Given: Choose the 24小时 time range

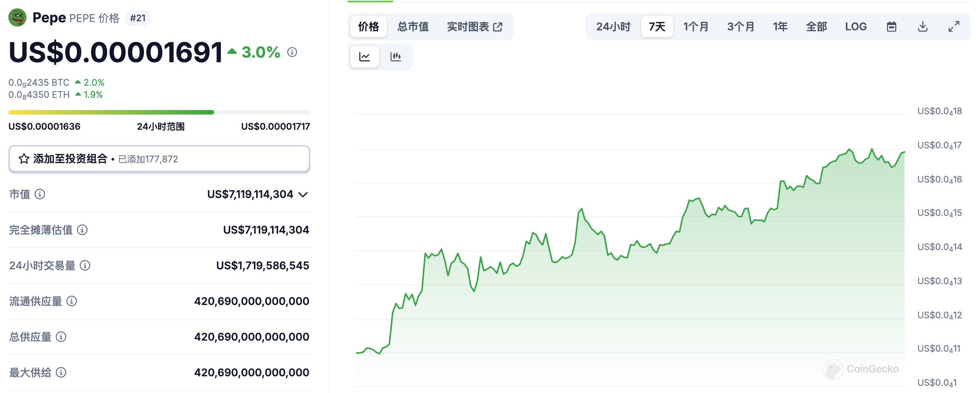Looking at the screenshot, I should coord(613,27).
